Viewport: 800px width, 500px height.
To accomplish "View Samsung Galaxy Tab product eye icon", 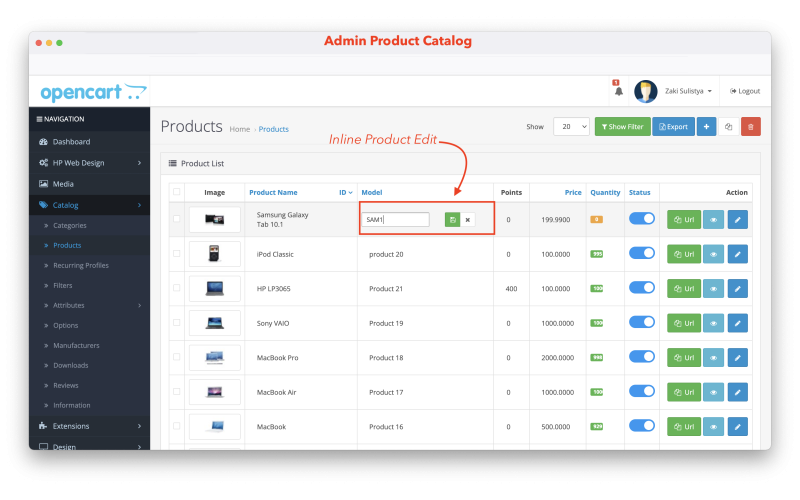I will coord(713,220).
